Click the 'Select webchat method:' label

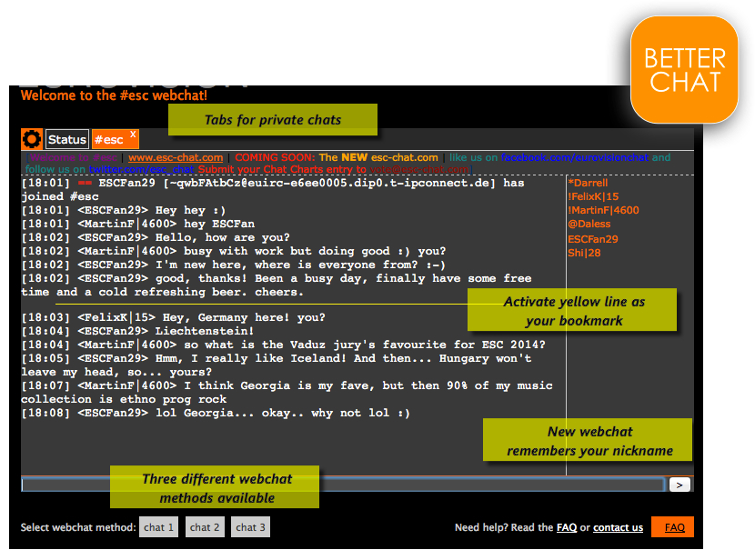coord(78,527)
